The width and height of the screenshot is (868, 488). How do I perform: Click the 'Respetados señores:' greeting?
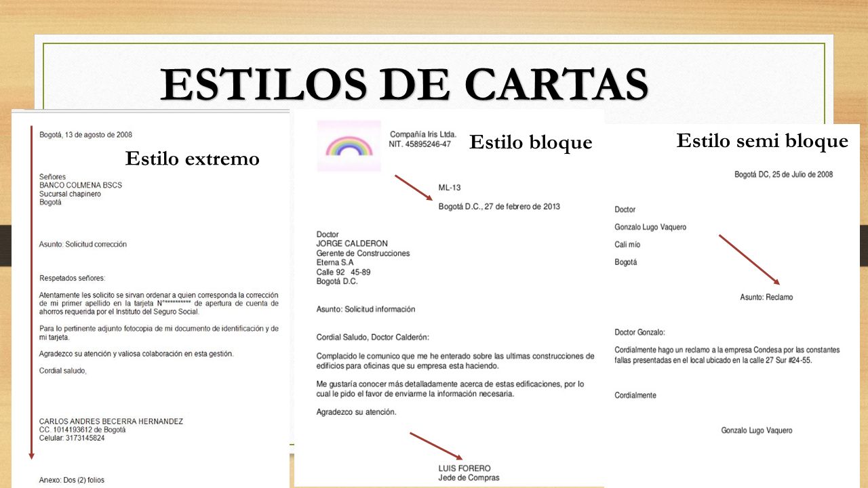(x=73, y=278)
